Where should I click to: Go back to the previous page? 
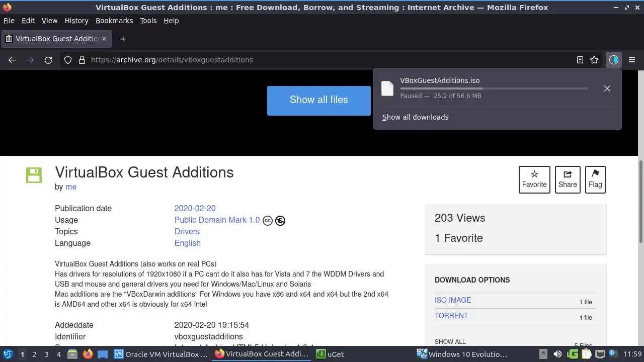point(12,60)
